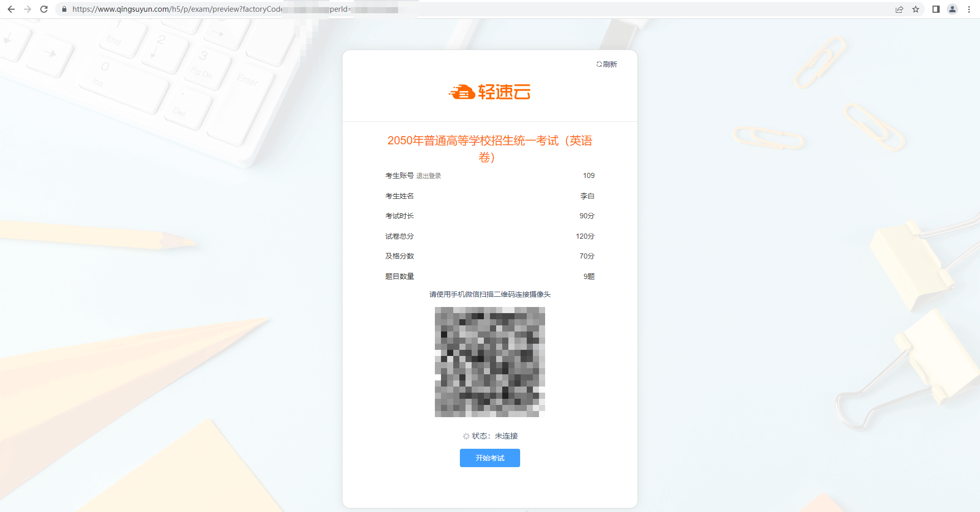This screenshot has height=512, width=980.
Task: Click 退出登录 to log out
Action: (429, 176)
